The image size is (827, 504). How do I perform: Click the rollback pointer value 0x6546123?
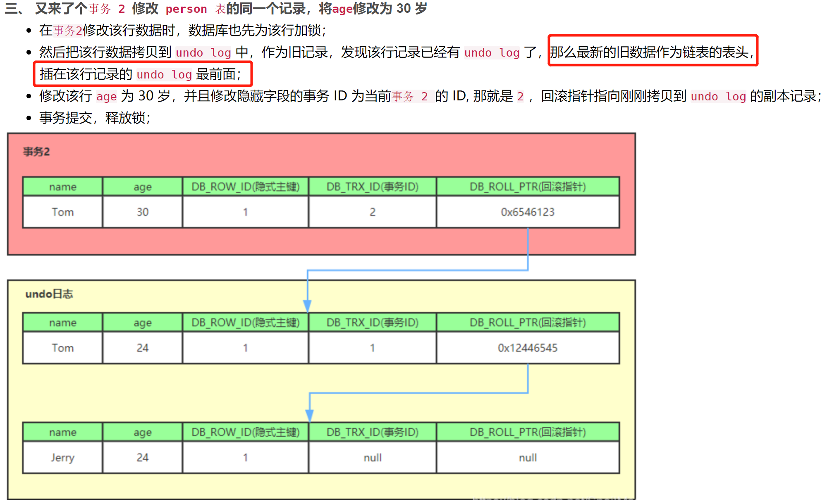[x=527, y=212]
